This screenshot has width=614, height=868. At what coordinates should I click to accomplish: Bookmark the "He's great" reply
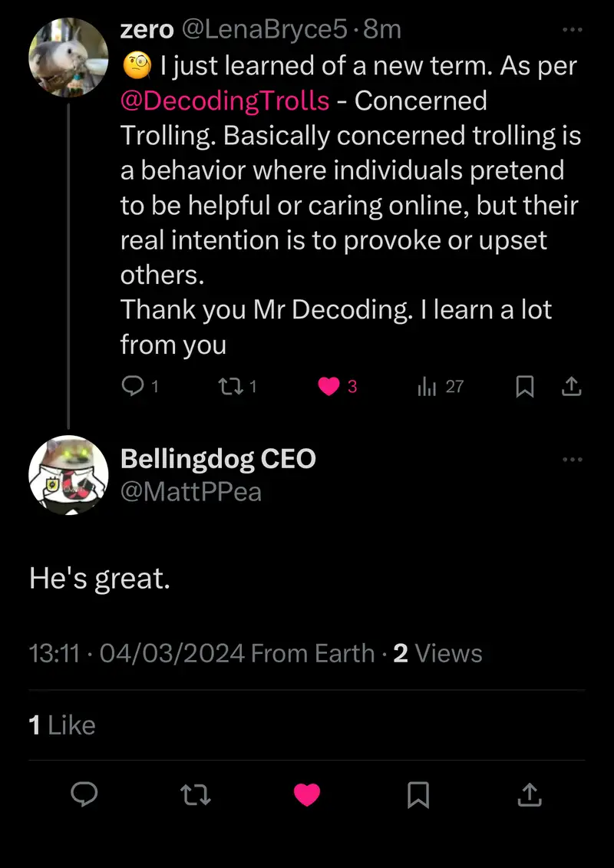(418, 796)
